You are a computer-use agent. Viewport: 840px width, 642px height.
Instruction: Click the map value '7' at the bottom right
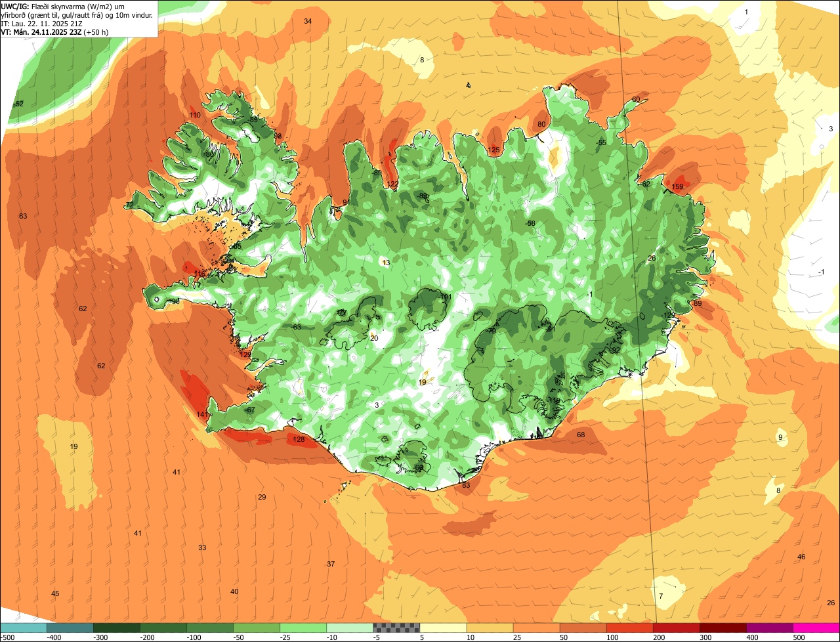coord(661,596)
